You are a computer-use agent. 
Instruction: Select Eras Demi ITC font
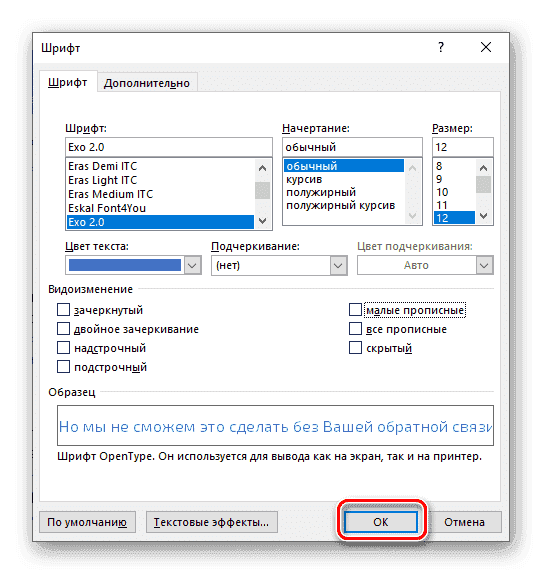pos(160,166)
